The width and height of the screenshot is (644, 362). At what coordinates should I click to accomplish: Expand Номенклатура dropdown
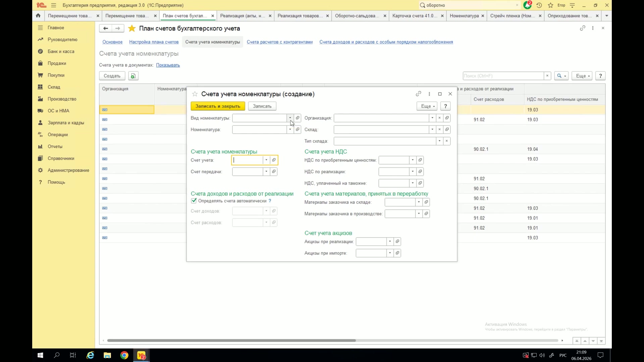(x=290, y=129)
